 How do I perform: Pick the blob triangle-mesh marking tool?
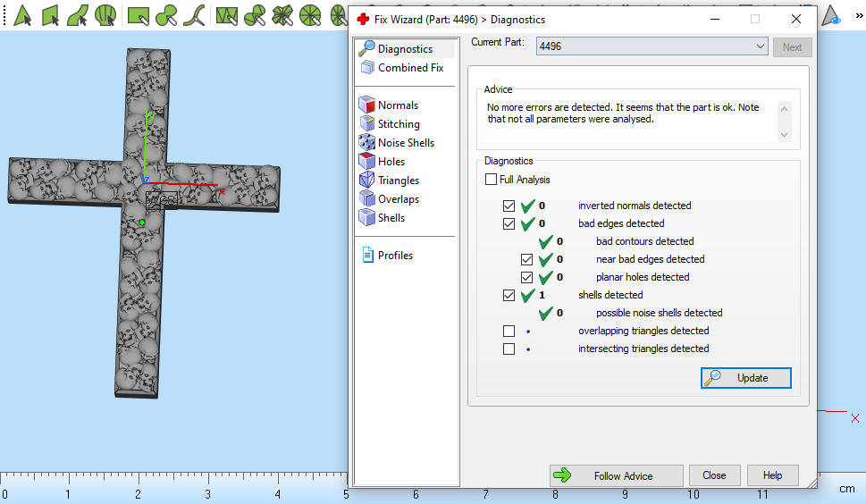coord(255,15)
